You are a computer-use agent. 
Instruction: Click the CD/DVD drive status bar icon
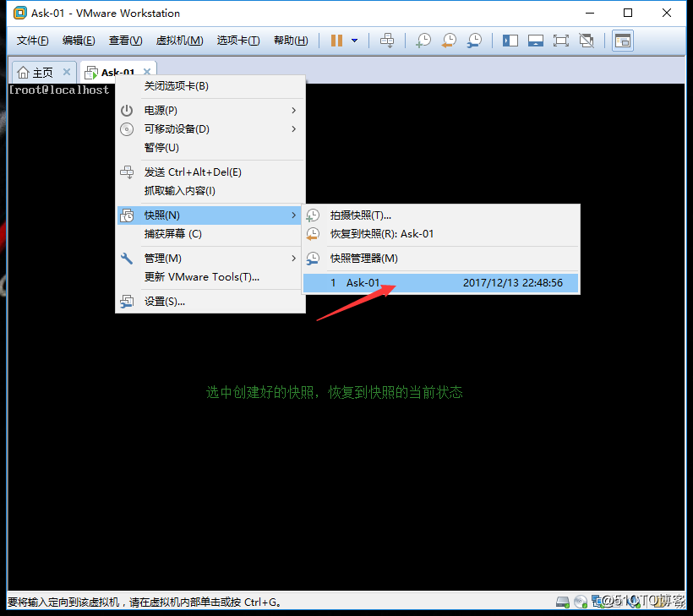(581, 602)
